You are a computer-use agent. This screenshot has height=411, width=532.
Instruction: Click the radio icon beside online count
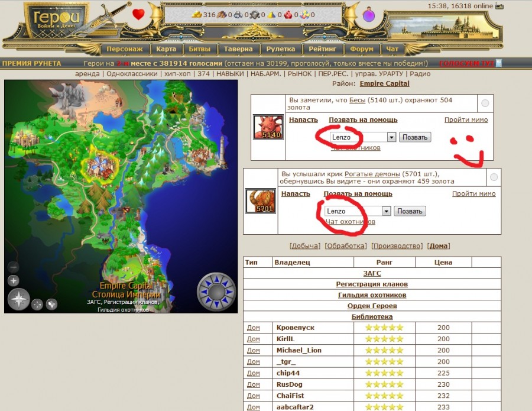click(499, 6)
